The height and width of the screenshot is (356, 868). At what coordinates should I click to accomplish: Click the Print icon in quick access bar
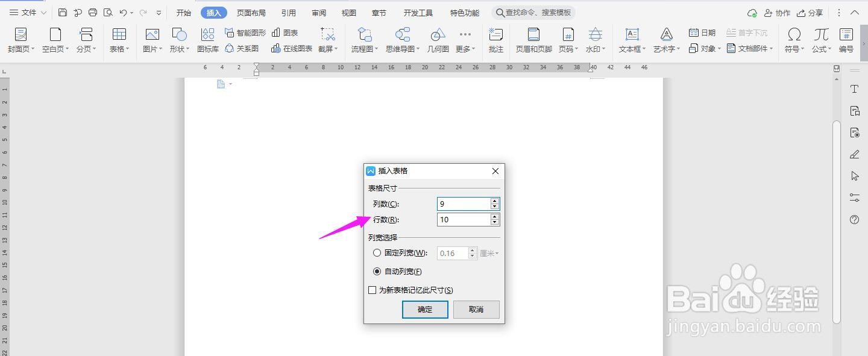[93, 13]
